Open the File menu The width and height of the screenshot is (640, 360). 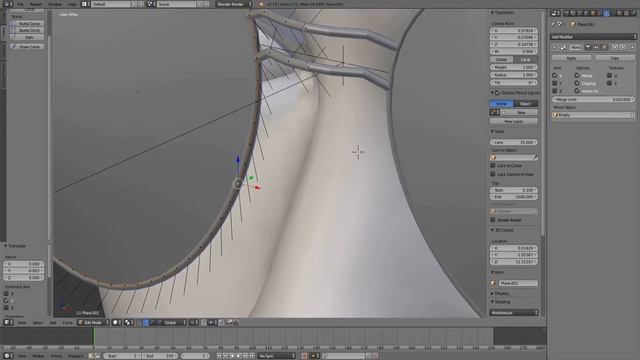click(x=20, y=4)
